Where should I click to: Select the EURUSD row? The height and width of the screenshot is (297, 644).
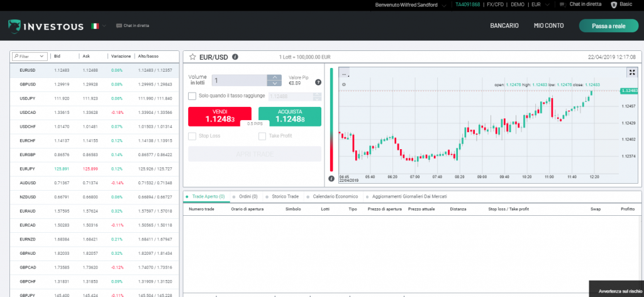tap(94, 70)
